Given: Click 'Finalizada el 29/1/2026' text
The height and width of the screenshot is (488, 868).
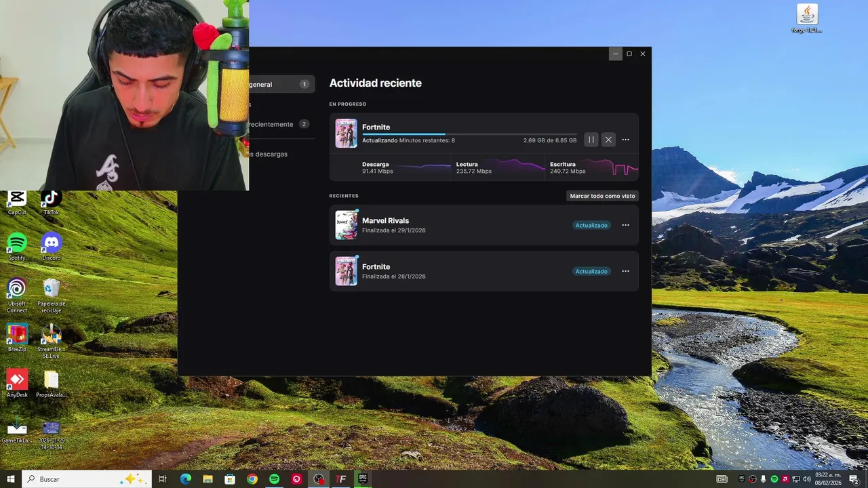Looking at the screenshot, I should 394,230.
